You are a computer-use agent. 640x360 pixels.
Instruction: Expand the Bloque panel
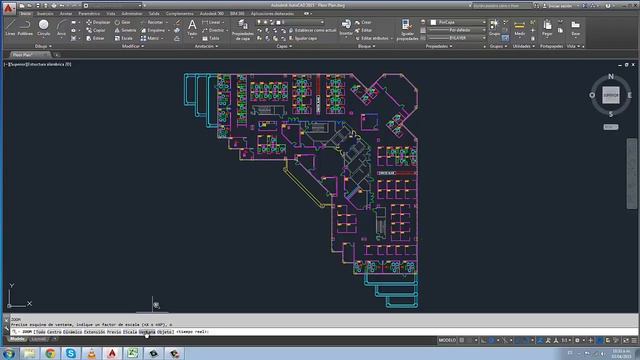[x=367, y=46]
